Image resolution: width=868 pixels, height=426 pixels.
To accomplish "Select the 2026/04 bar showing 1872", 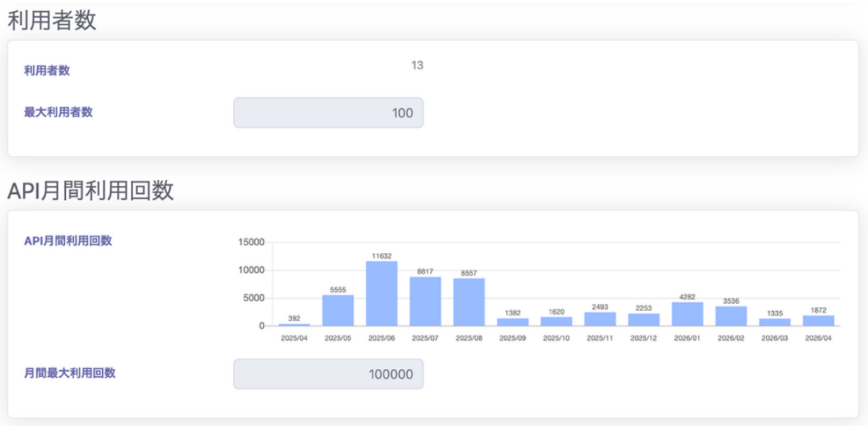I will [x=818, y=320].
